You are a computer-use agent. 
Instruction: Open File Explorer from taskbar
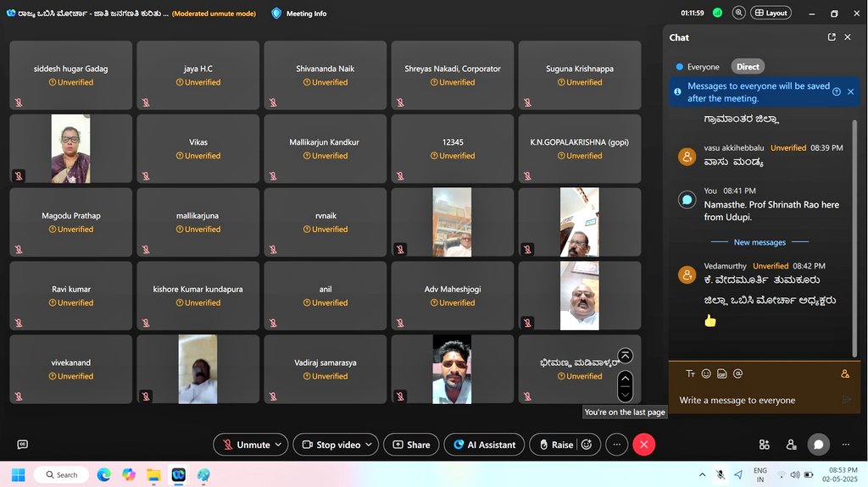click(153, 475)
